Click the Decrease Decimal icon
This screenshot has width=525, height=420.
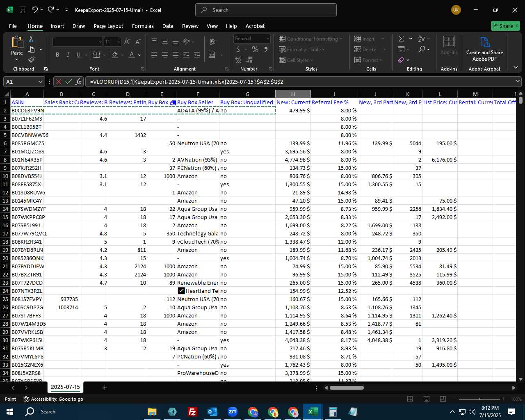click(x=249, y=59)
